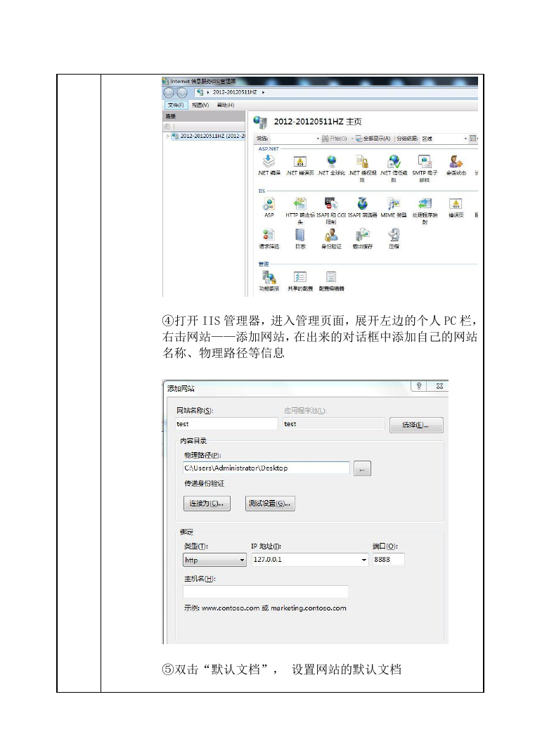Open the 分组依据 区域 dropdown

(444, 139)
